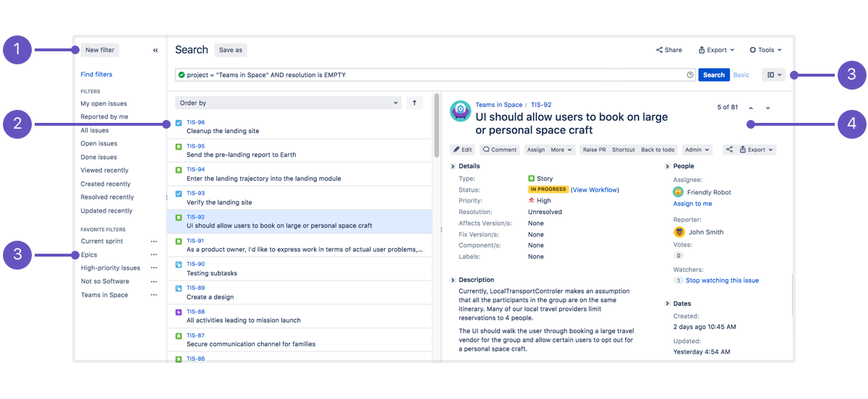Open actions menu for Epics filter
This screenshot has height=399, width=868.
point(153,255)
